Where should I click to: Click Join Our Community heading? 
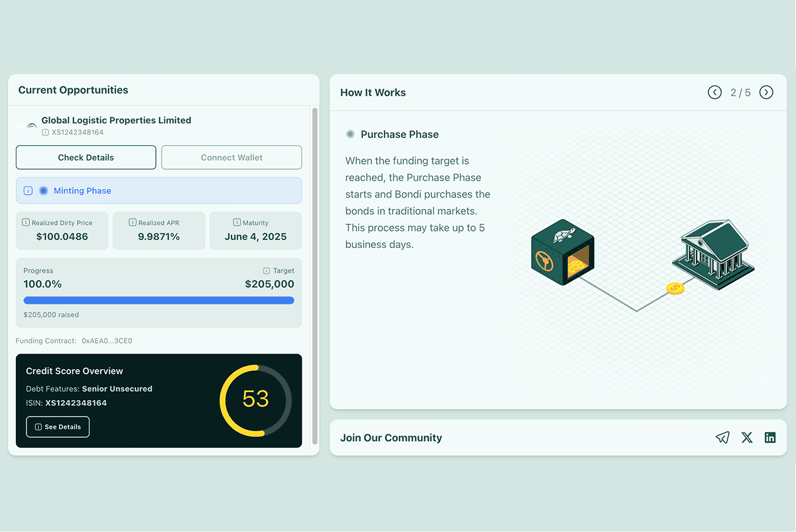pyautogui.click(x=391, y=438)
